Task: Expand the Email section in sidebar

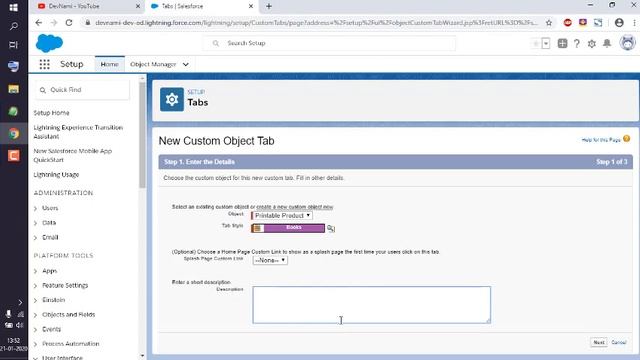Action: pos(36,238)
